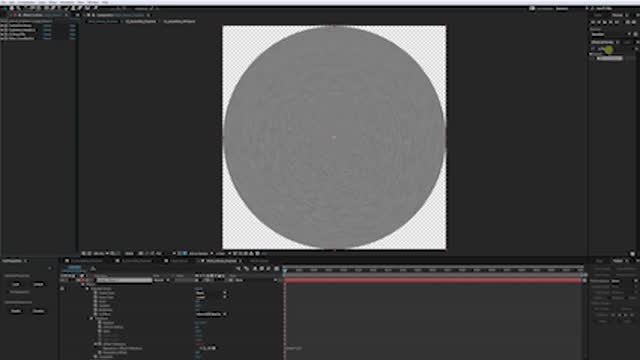Click Previous Frame button in Preview panel
Viewport: 640px width, 360px height.
(599, 22)
